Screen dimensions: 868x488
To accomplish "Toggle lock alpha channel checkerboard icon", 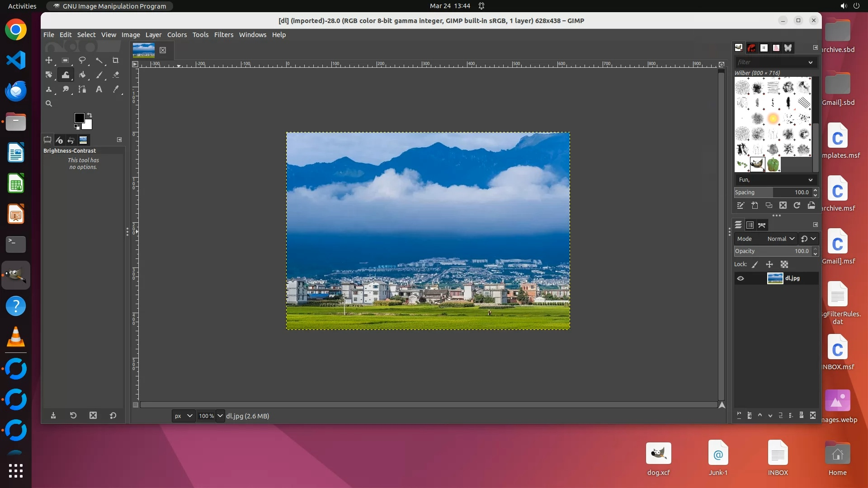I will click(784, 264).
